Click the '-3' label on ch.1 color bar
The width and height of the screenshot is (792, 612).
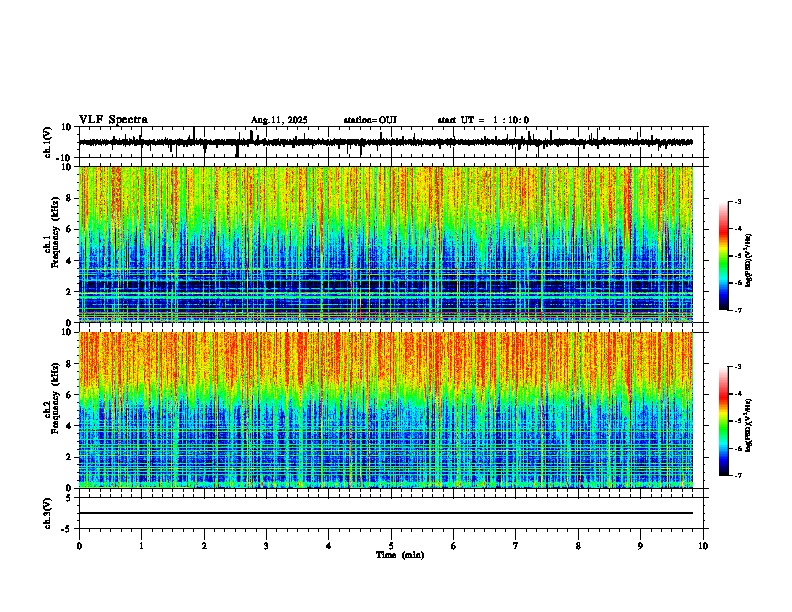(737, 201)
